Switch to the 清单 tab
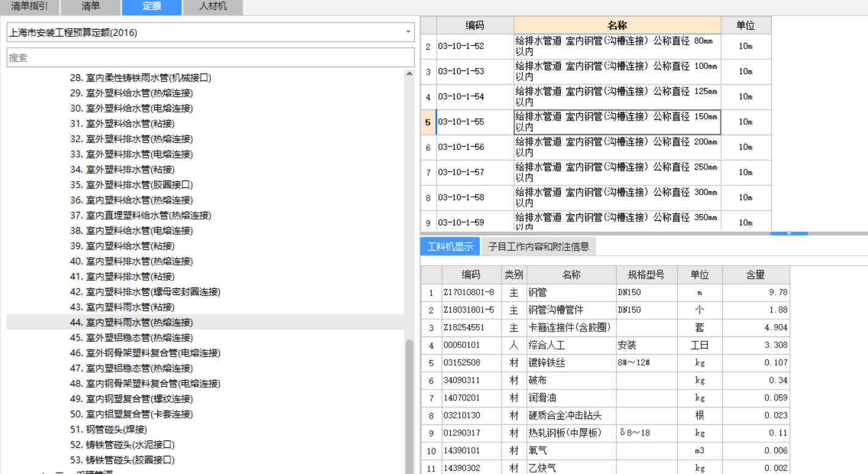 (91, 7)
